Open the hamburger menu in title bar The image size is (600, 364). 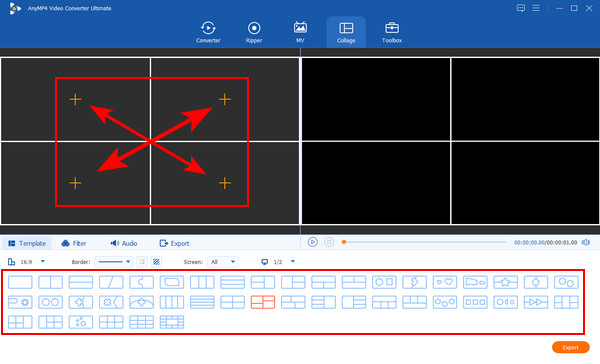[536, 8]
